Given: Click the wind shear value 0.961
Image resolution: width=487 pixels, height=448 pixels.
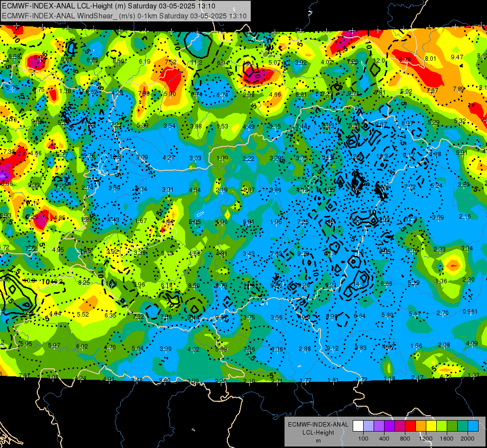Looking at the screenshot, I should click(x=470, y=312).
